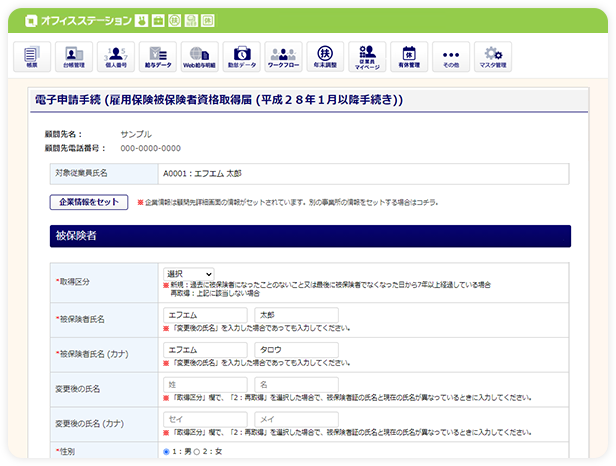The width and height of the screenshot is (616, 466).
Task: Open the ワークフロー workflow icon
Action: pos(283,57)
